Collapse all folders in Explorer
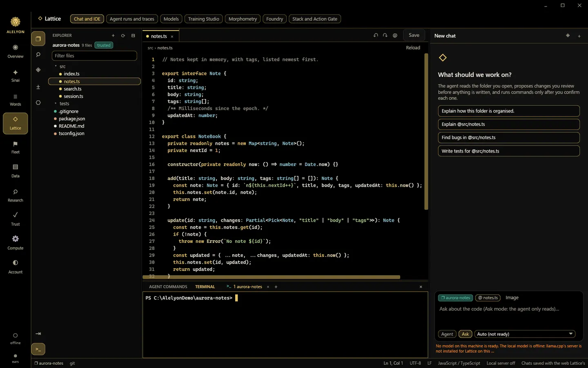This screenshot has width=588, height=368. [133, 36]
